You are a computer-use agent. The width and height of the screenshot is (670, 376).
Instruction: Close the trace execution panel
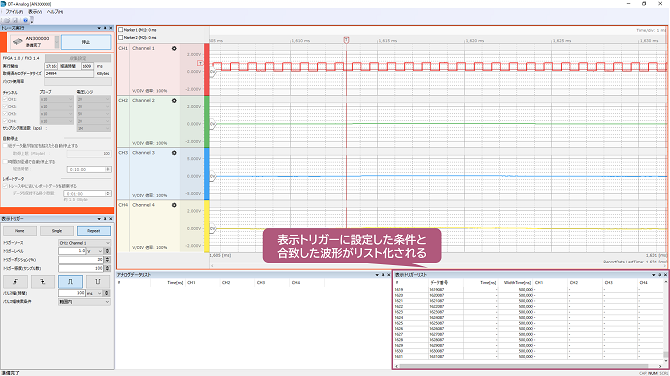coord(111,28)
